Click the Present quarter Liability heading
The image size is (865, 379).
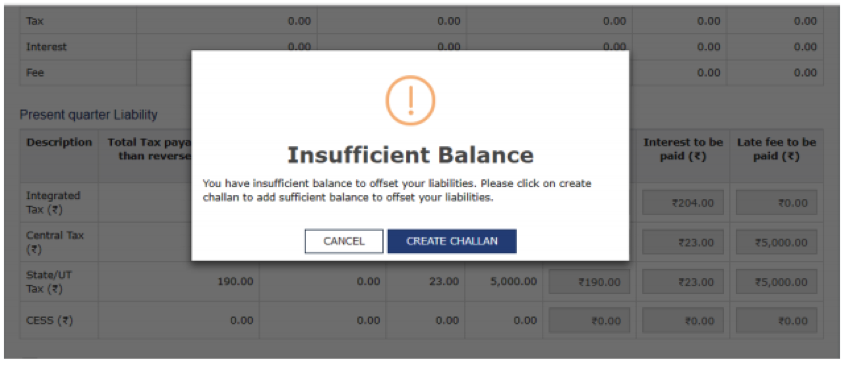click(x=89, y=115)
